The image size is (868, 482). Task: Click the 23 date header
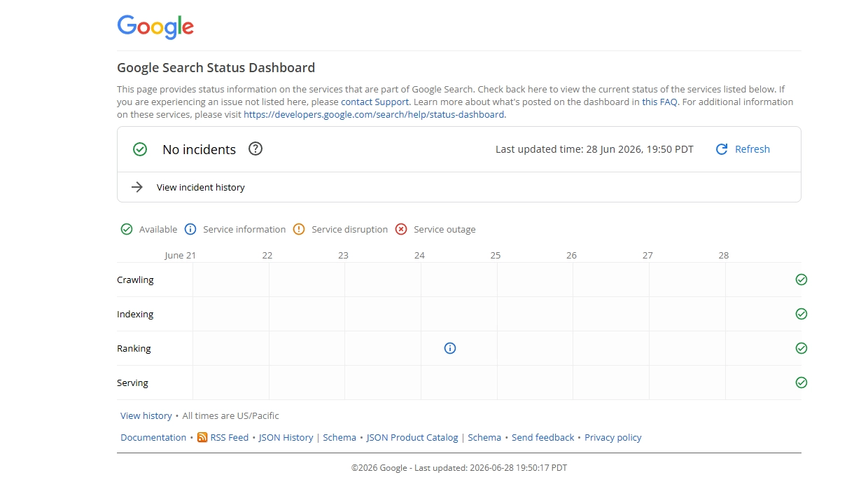343,255
